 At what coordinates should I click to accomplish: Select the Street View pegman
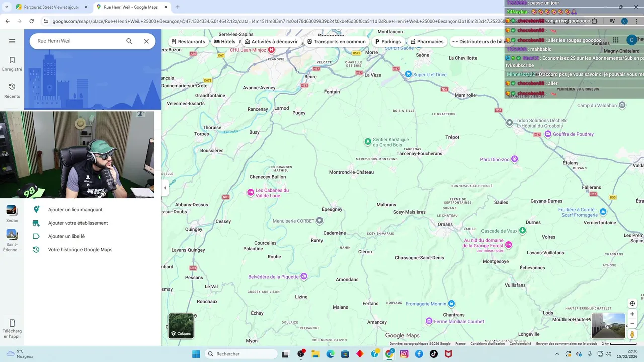point(632,334)
